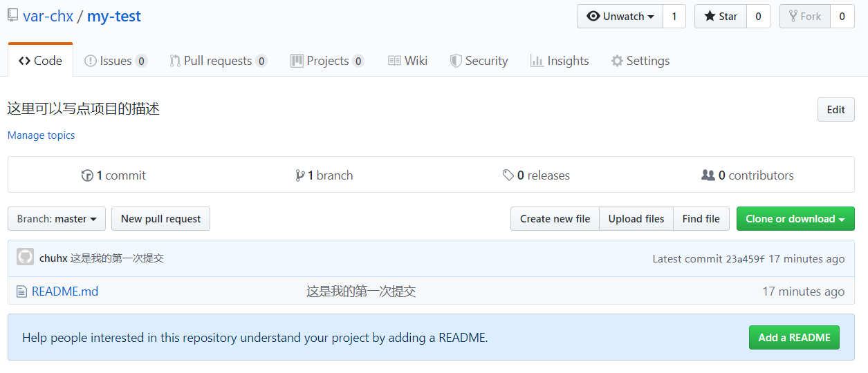Click the Edit description button
Viewport: 868px width, 373px height.
pos(835,110)
